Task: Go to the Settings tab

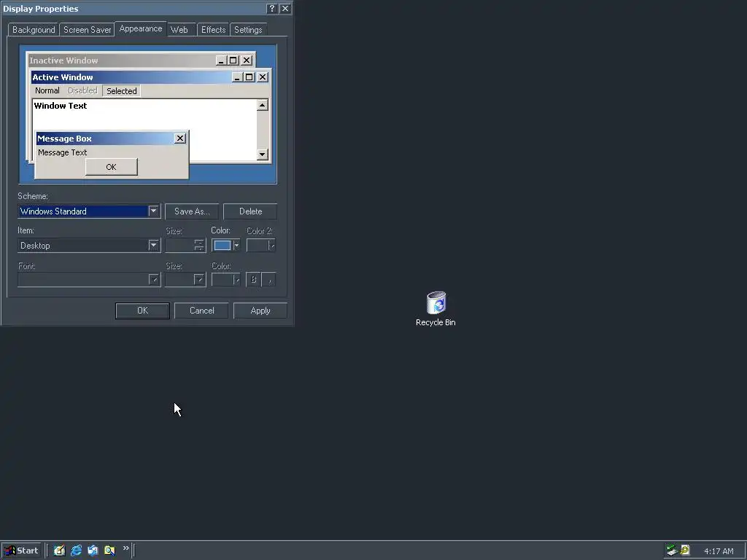Action: (x=248, y=29)
